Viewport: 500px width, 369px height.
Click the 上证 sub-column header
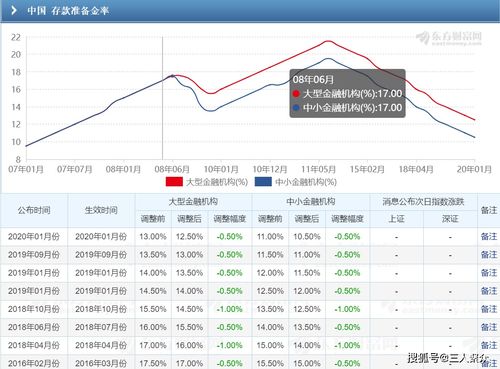point(397,219)
